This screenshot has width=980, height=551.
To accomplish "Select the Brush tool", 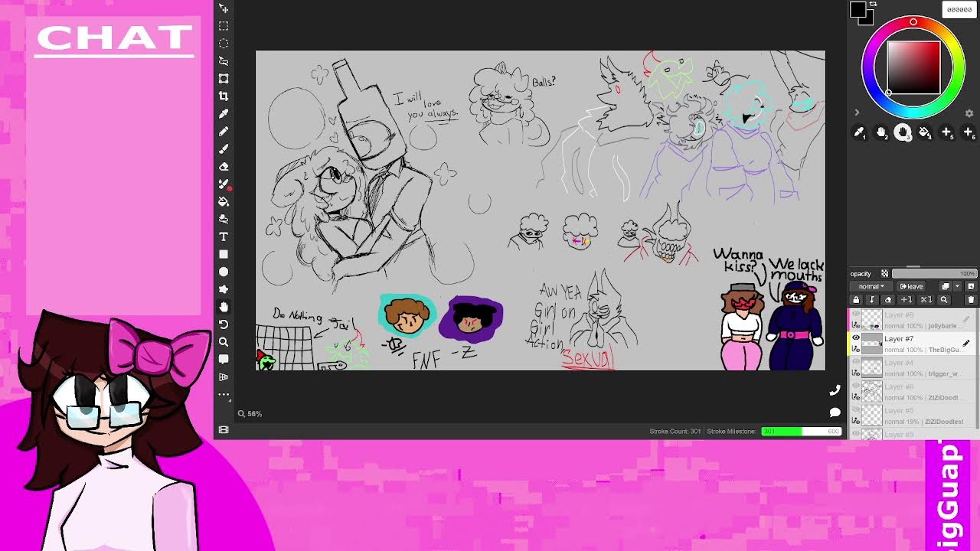I will (x=224, y=148).
